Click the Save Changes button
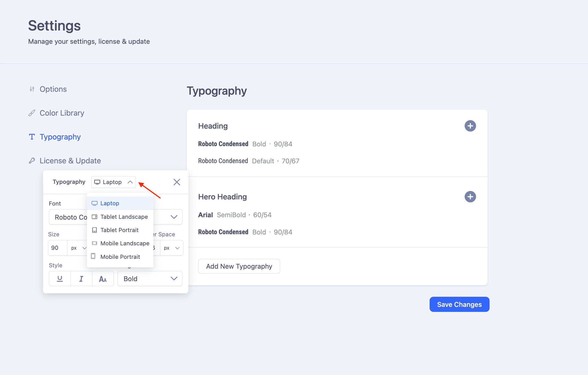The height and width of the screenshot is (375, 588). 459,304
